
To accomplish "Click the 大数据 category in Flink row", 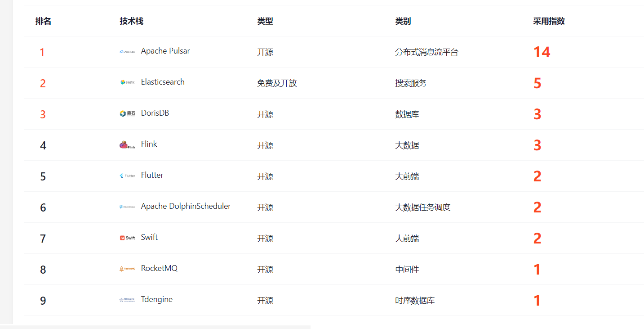I will tap(407, 145).
